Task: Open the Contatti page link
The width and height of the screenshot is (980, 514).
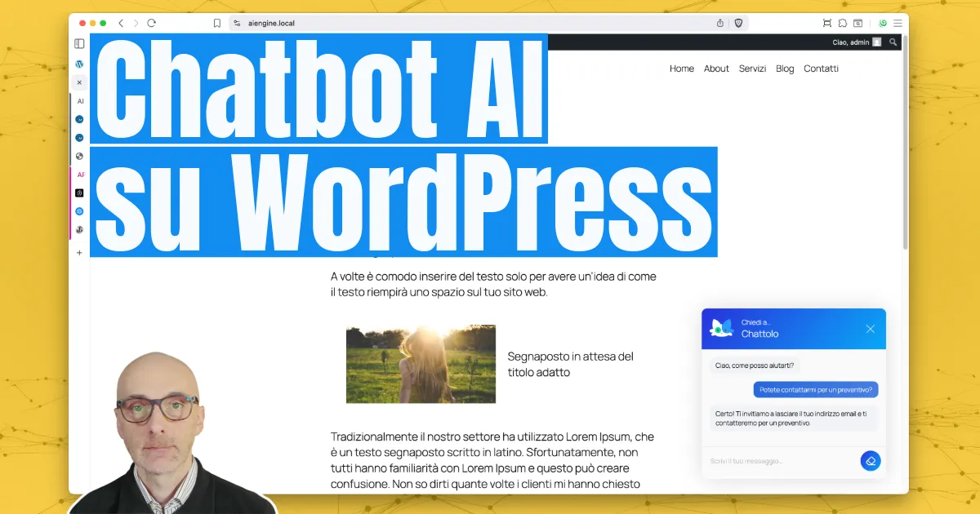Action: click(821, 69)
